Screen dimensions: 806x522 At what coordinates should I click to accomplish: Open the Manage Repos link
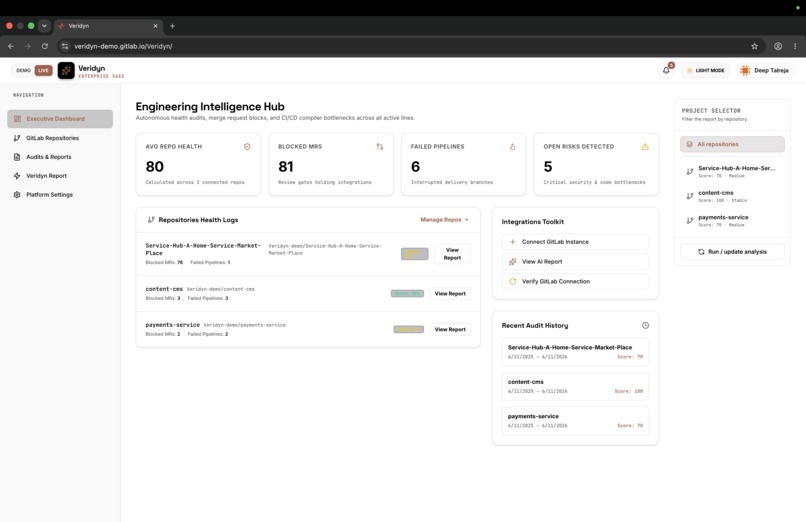(444, 219)
